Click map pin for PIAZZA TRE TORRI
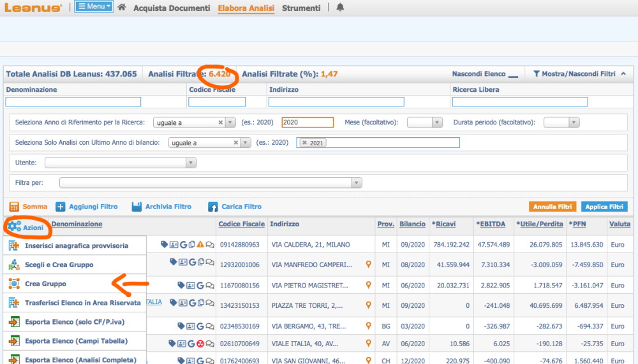Viewport: 638px width, 364px height. point(368,305)
